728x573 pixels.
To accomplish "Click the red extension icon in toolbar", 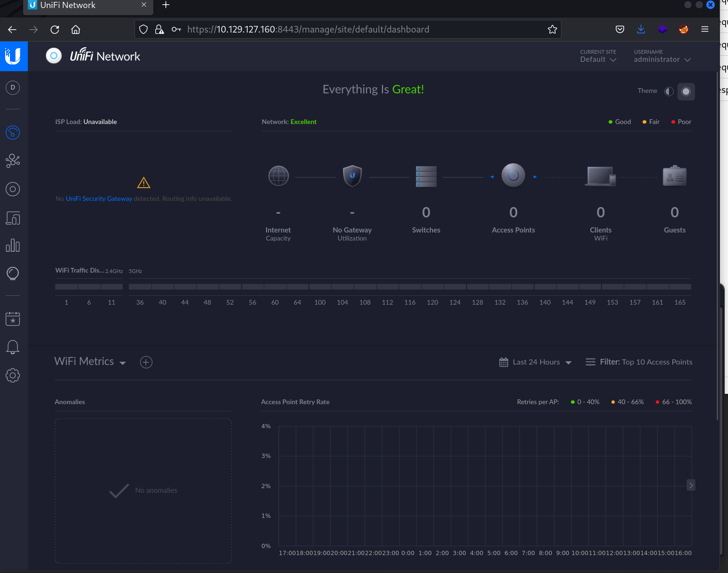I will click(x=684, y=29).
